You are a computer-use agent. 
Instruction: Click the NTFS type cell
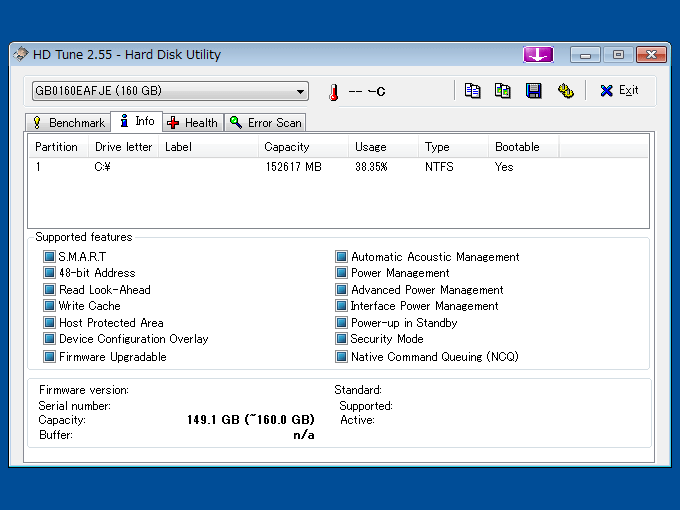pos(439,167)
